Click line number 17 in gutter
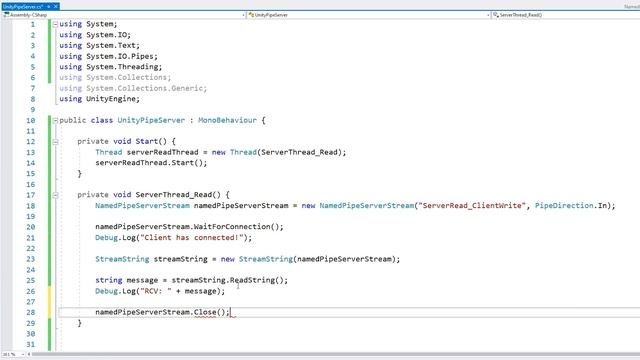 coord(31,195)
